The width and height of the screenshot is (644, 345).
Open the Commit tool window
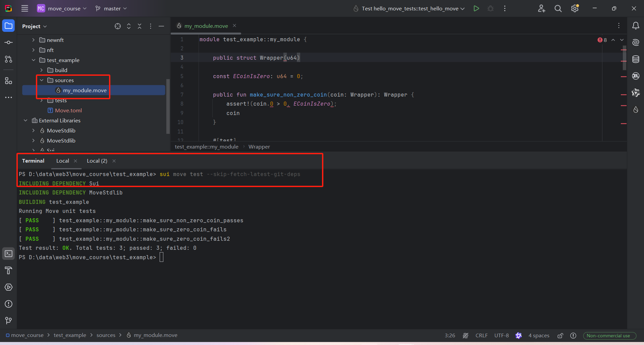pos(8,43)
